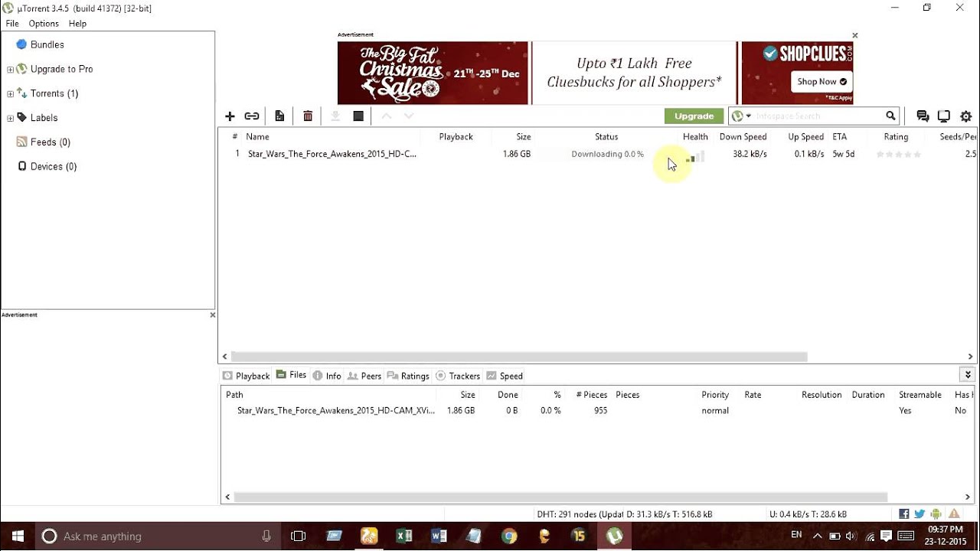980x551 pixels.
Task: Click the green Upgrade button
Action: tap(694, 116)
